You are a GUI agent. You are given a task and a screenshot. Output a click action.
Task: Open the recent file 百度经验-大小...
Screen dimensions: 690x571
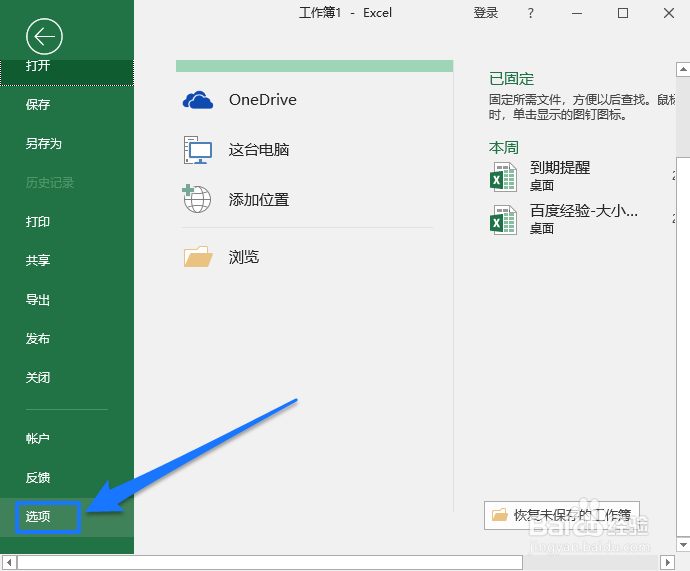584,211
